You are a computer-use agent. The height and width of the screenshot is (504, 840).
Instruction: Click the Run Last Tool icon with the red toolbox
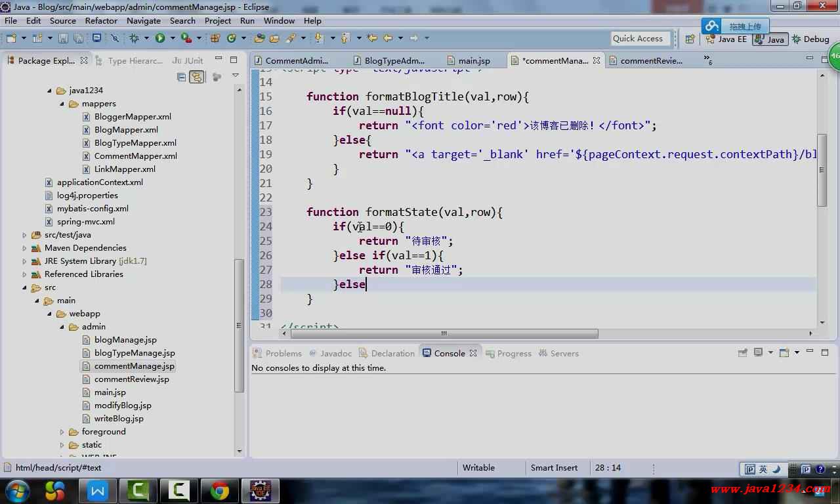point(186,38)
